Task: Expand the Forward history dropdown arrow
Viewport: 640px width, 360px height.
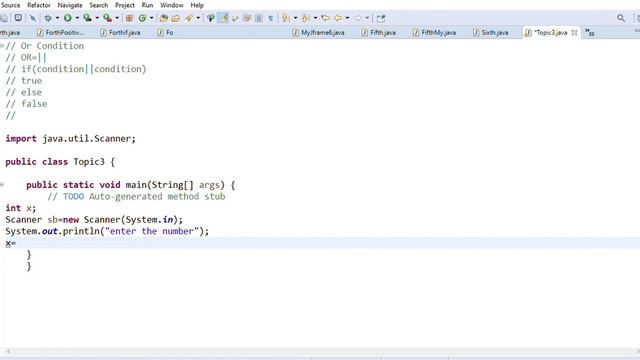Action: (x=367, y=18)
